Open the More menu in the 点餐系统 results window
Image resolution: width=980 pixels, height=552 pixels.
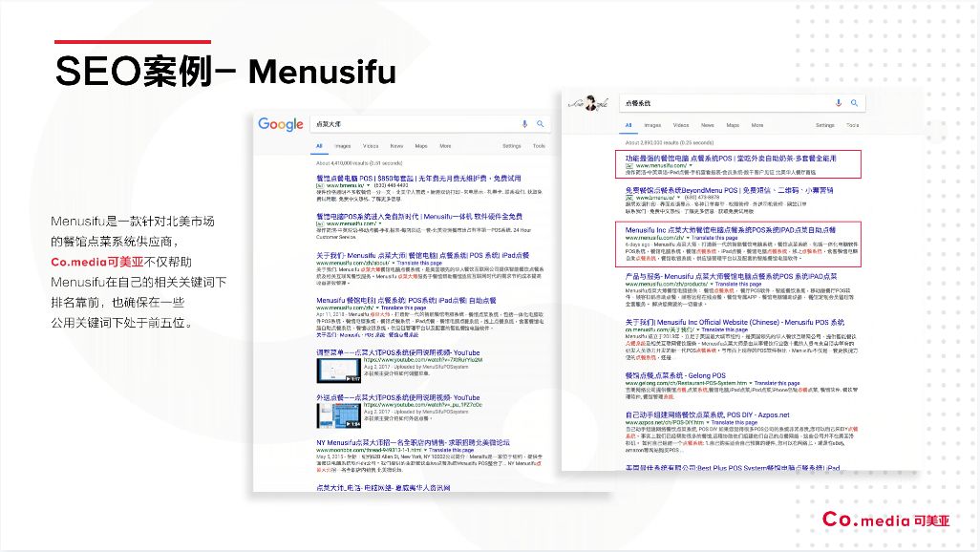coord(756,126)
